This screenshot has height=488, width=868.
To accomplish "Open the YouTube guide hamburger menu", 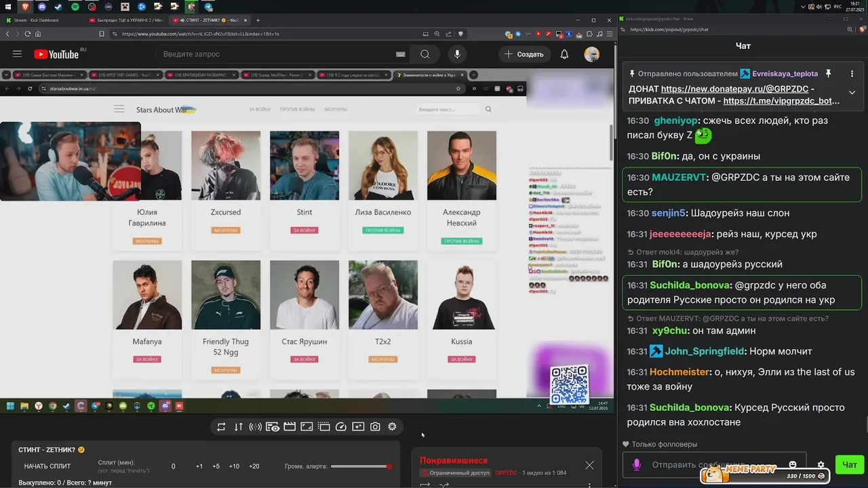I will [x=17, y=54].
